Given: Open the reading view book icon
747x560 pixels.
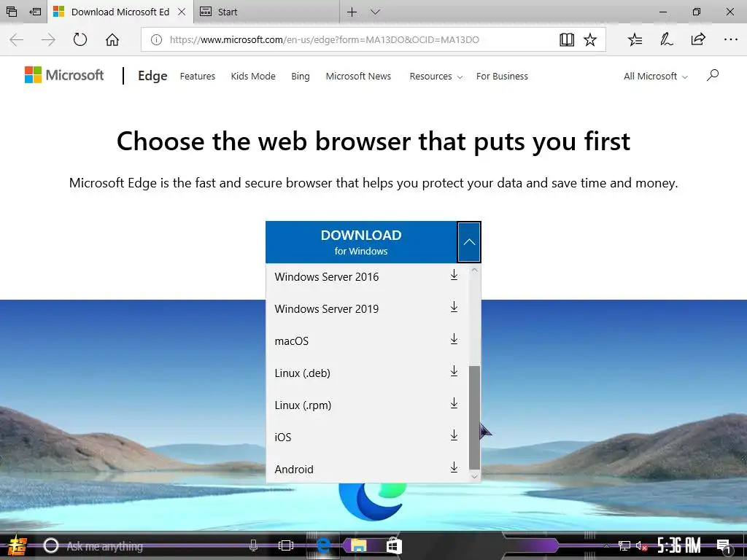Looking at the screenshot, I should (566, 39).
